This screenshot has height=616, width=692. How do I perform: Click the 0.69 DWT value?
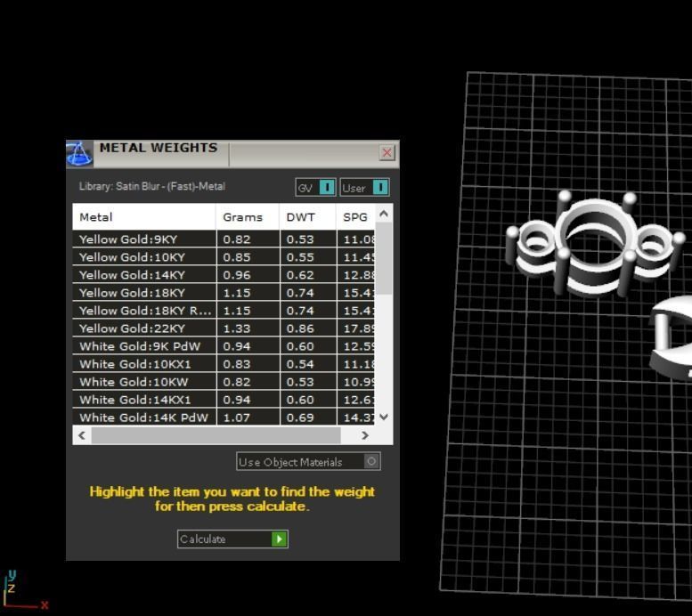300,417
